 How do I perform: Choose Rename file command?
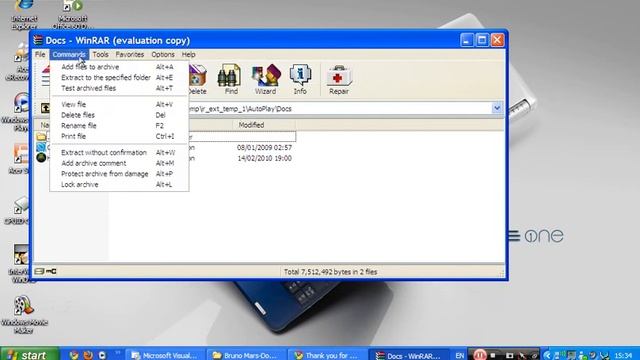pos(119,126)
